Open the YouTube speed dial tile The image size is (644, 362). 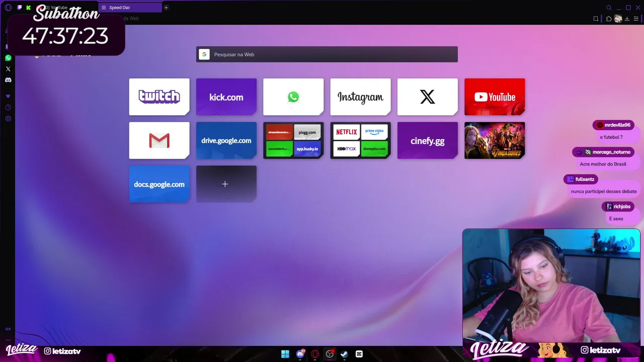495,97
